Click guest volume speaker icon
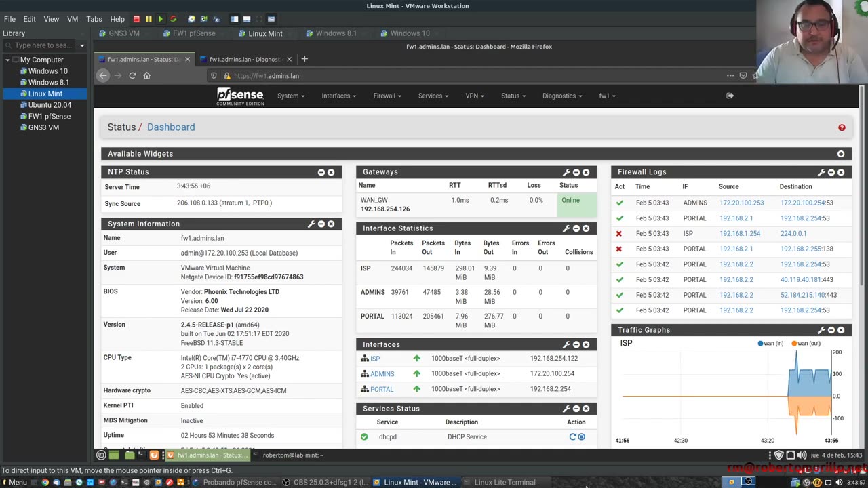Screen dimensions: 868x488 [802, 455]
